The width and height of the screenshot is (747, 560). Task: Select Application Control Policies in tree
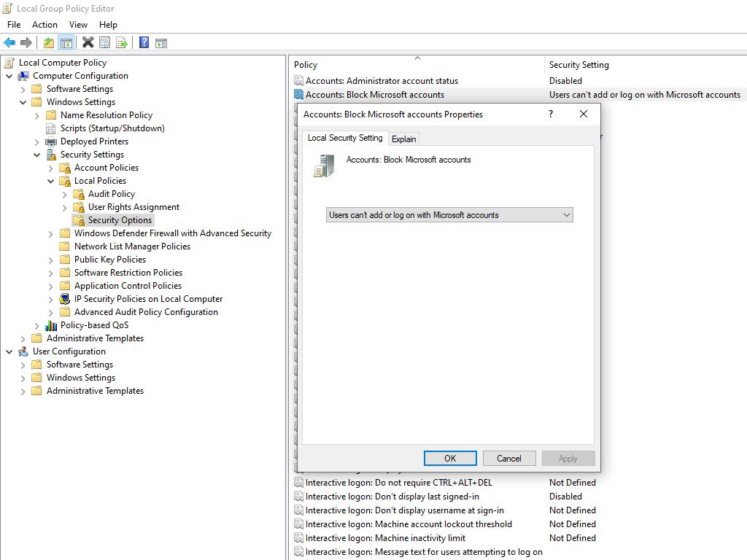tap(128, 286)
